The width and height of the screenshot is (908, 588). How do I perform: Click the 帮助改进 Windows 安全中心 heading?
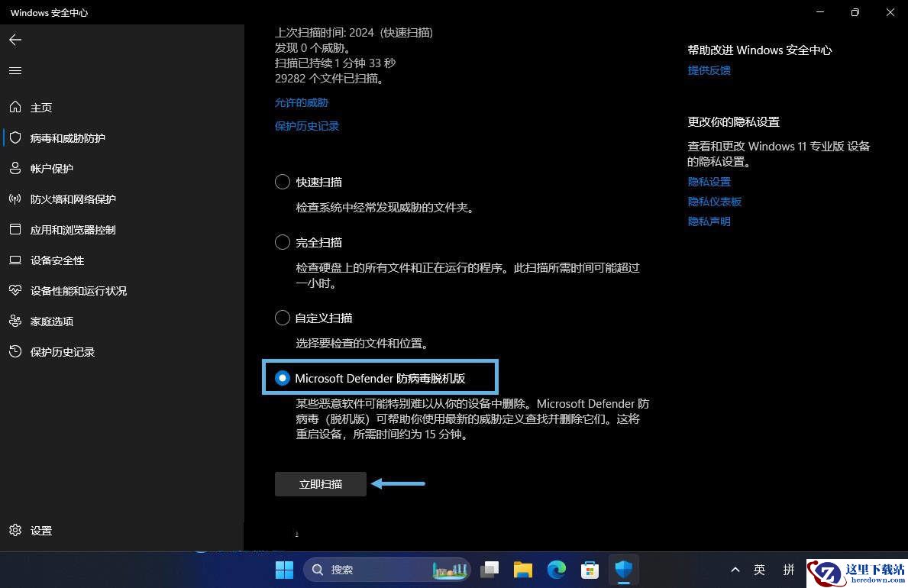759,50
